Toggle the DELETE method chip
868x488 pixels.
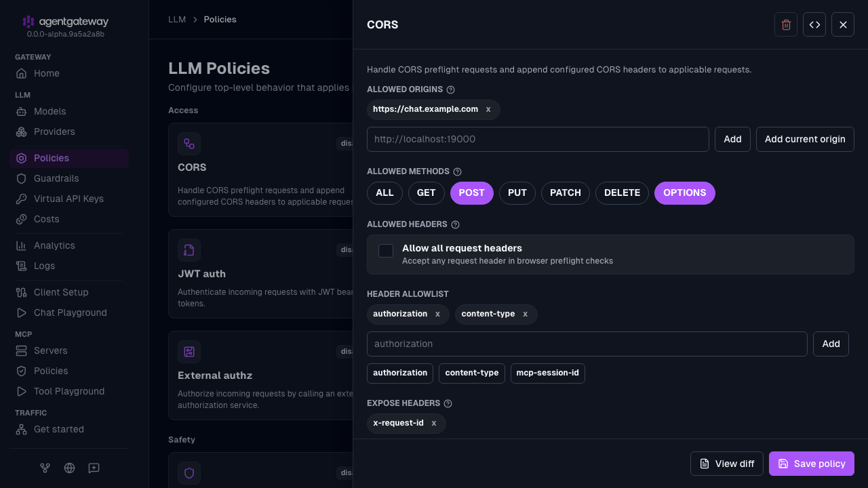point(622,192)
